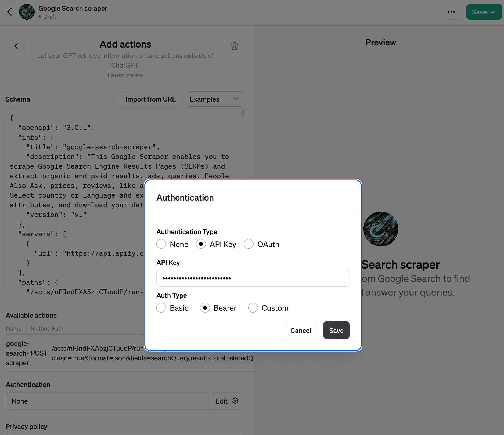
Task: Click Edit in the Authentication section
Action: pos(221,401)
